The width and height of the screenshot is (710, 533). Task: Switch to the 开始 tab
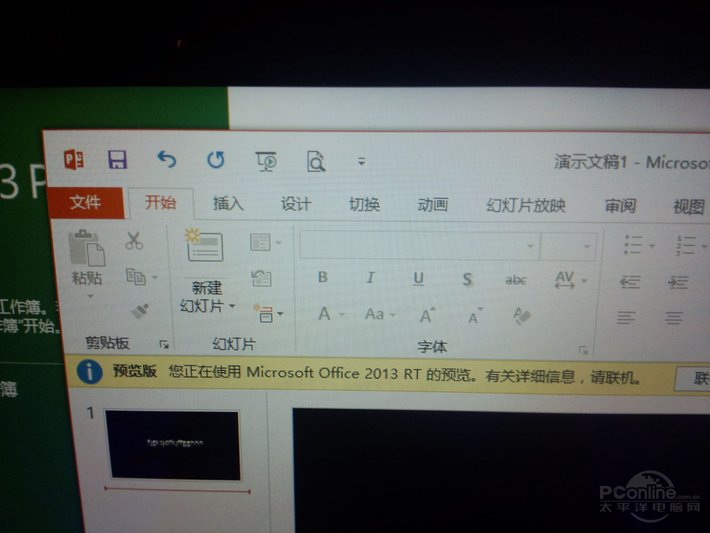[x=161, y=202]
